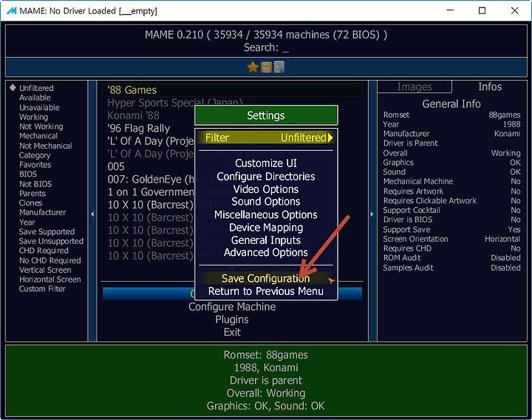
Task: Choose the Horizontal Screen filter
Action: [50, 280]
